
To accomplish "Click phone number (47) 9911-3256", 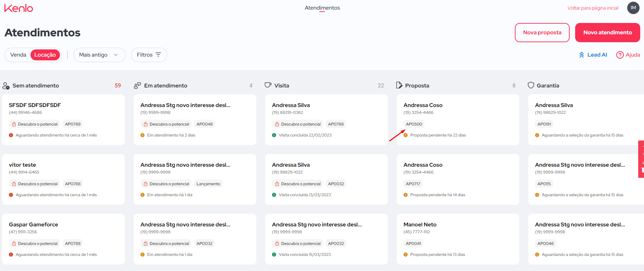I will pyautogui.click(x=23, y=232).
